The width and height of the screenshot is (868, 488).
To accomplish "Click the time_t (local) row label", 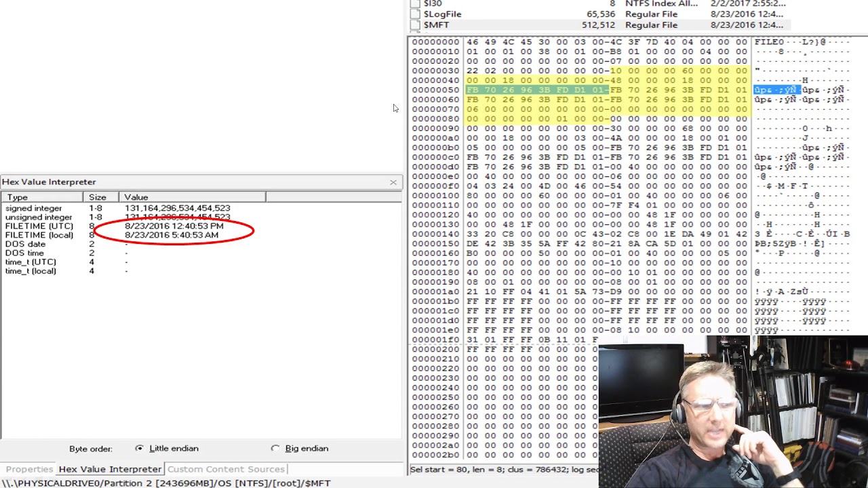I will (31, 271).
